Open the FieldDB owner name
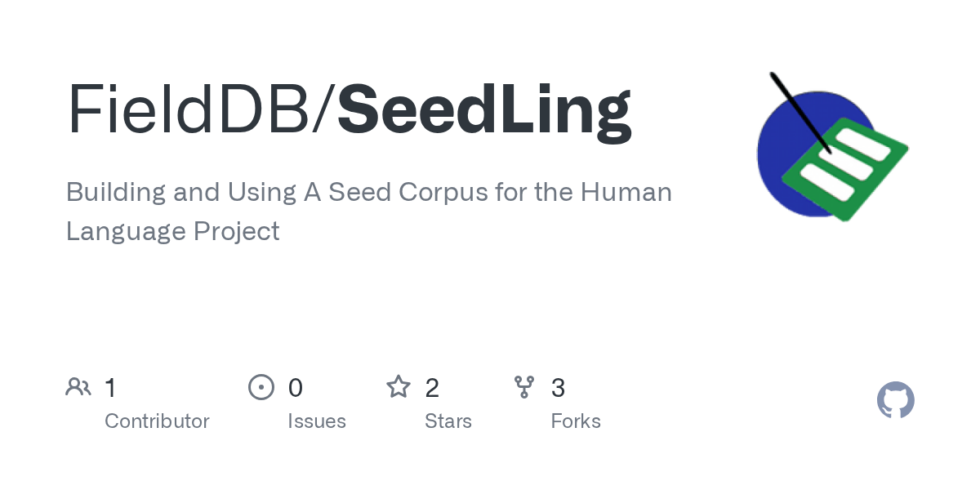This screenshot has width=980, height=490. tap(194, 110)
